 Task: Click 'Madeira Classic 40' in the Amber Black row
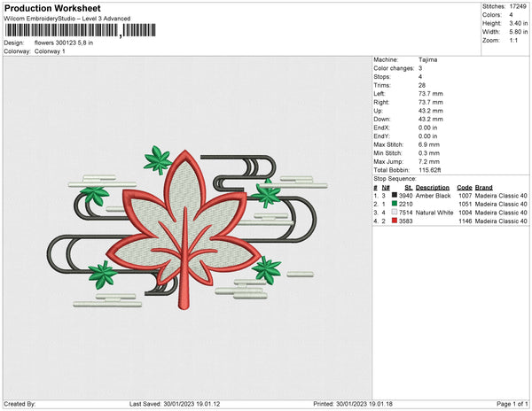pyautogui.click(x=501, y=196)
